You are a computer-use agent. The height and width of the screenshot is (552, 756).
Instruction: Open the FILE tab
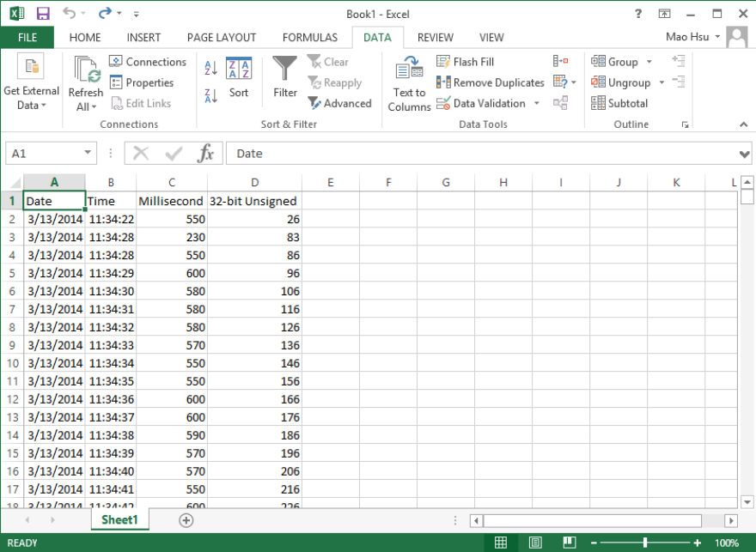point(27,38)
